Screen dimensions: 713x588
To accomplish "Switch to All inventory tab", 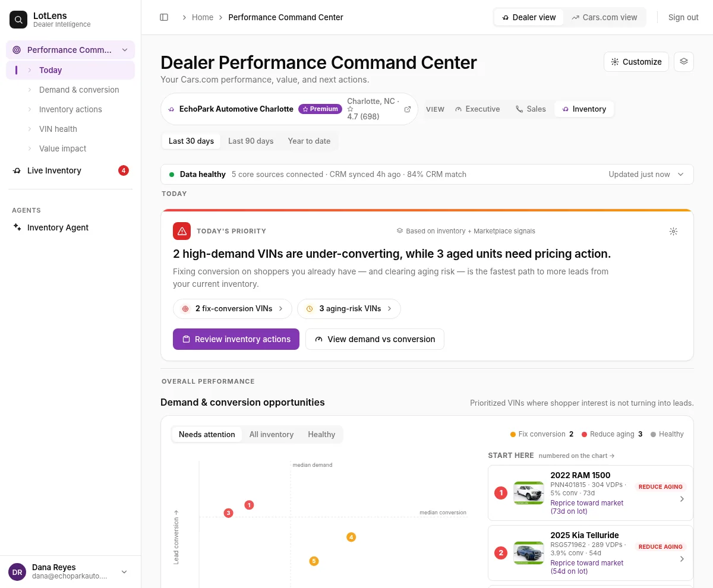I will coord(272,435).
